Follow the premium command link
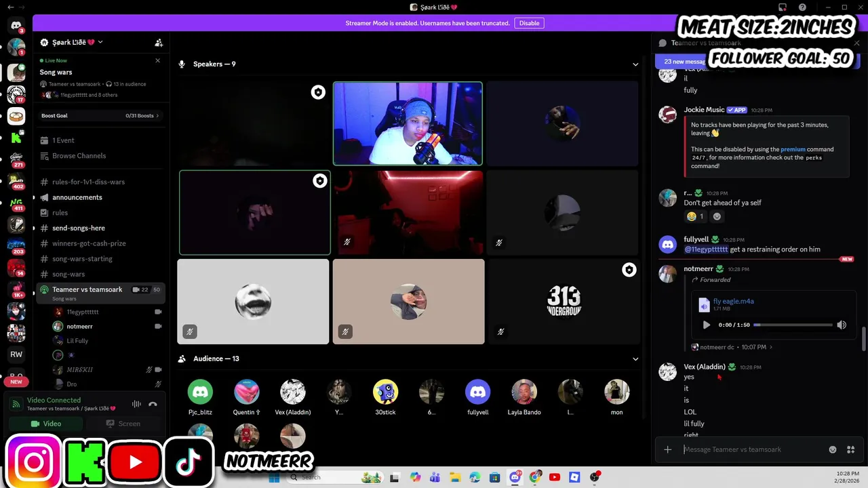 [x=792, y=149]
